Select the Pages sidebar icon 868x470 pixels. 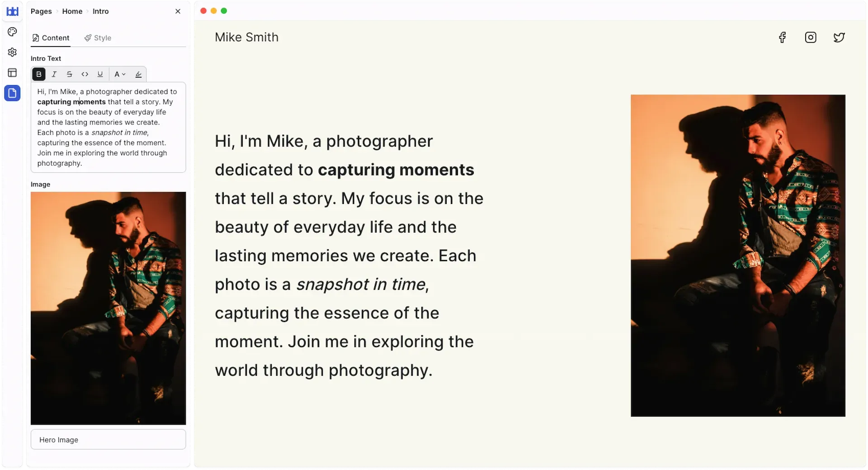(12, 93)
